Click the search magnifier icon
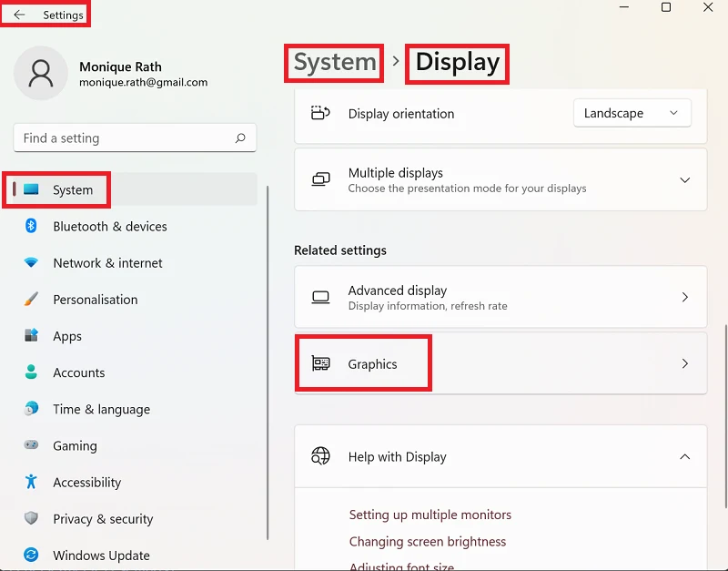 click(240, 138)
